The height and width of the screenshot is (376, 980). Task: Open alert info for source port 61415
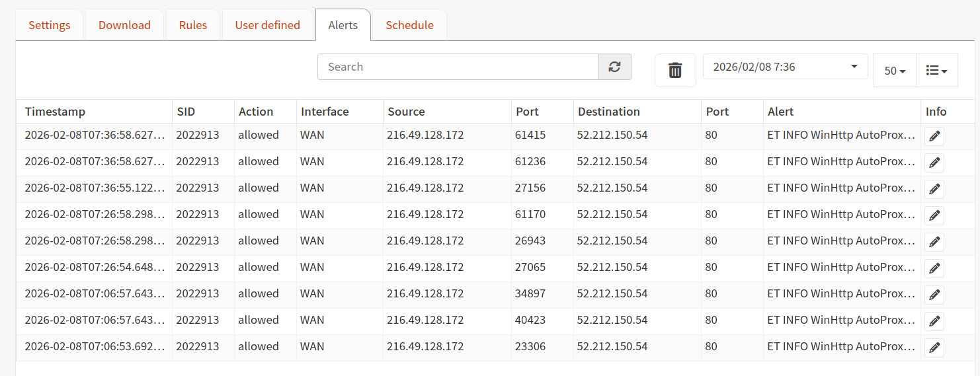934,136
